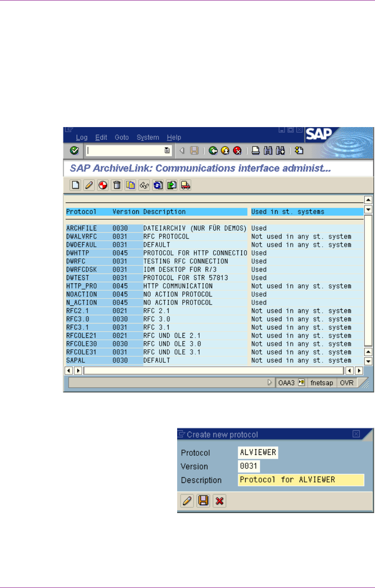The width and height of the screenshot is (375, 588).
Task: Expand the status bar triangle next to OAA3
Action: pyautogui.click(x=270, y=383)
